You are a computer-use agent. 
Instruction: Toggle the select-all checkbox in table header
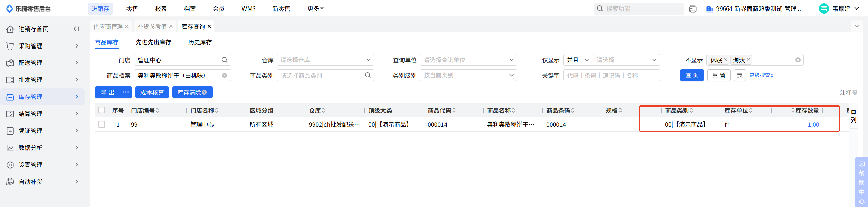coord(102,110)
